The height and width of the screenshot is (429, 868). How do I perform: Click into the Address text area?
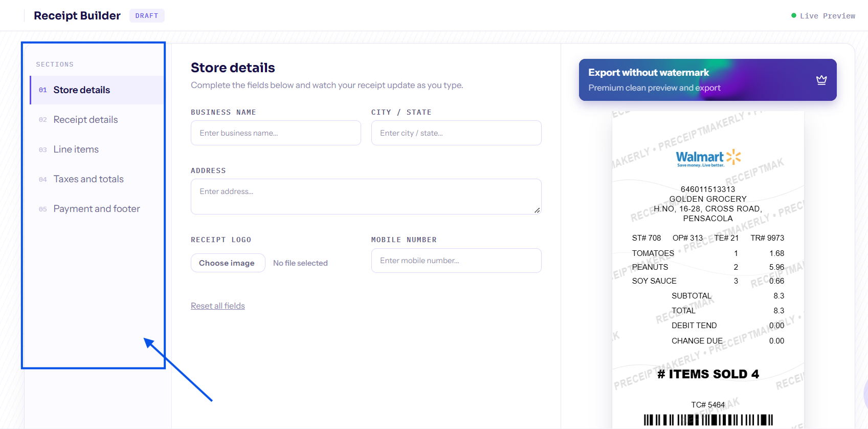tap(366, 197)
